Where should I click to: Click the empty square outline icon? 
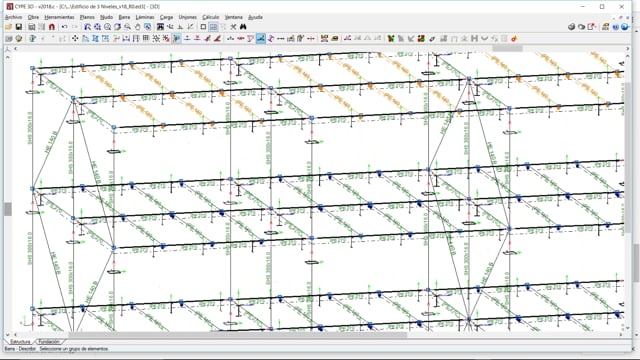pyautogui.click(x=203, y=27)
